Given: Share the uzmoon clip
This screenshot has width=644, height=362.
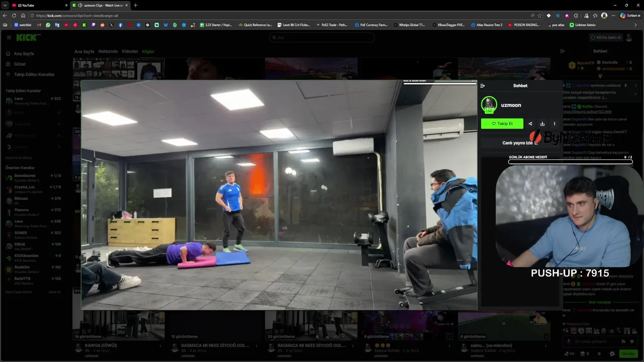Looking at the screenshot, I should pyautogui.click(x=530, y=124).
